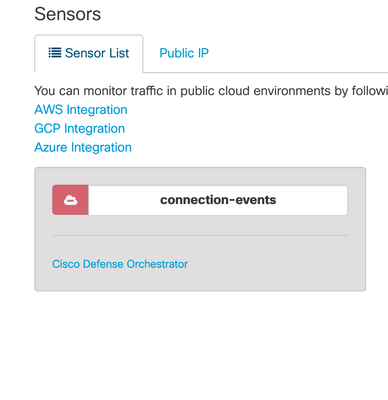Screen dimensions: 388x400
Task: Open the AWS Integration link
Action: tap(81, 110)
